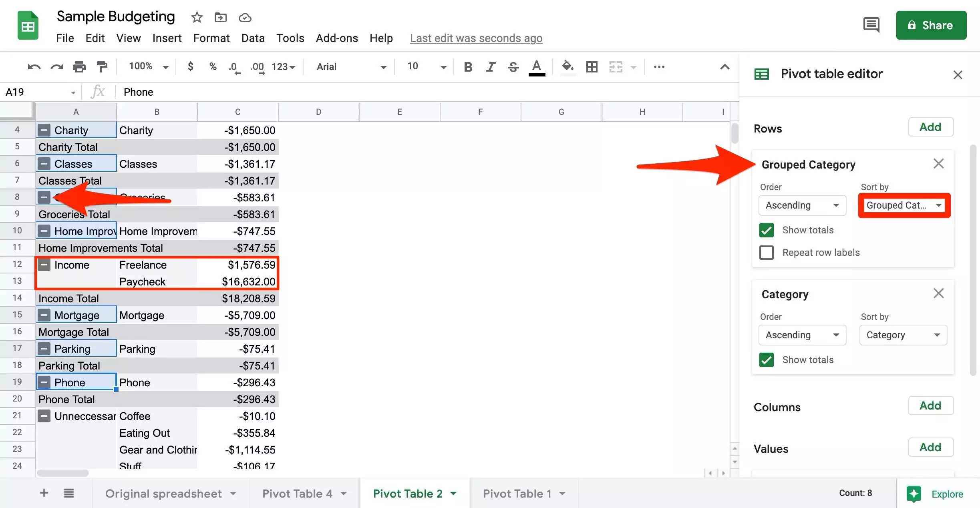
Task: Click the green Share button
Action: [931, 25]
